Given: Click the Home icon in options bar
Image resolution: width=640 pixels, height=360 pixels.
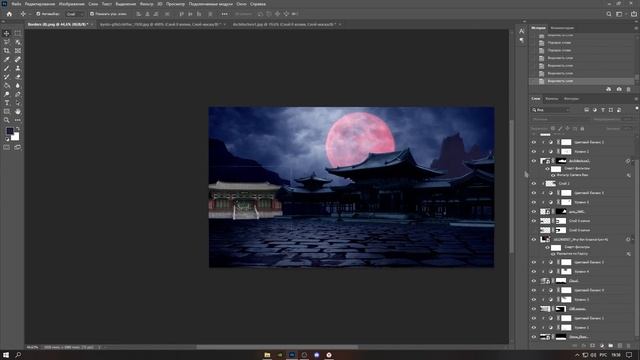Looking at the screenshot, I should (9, 14).
